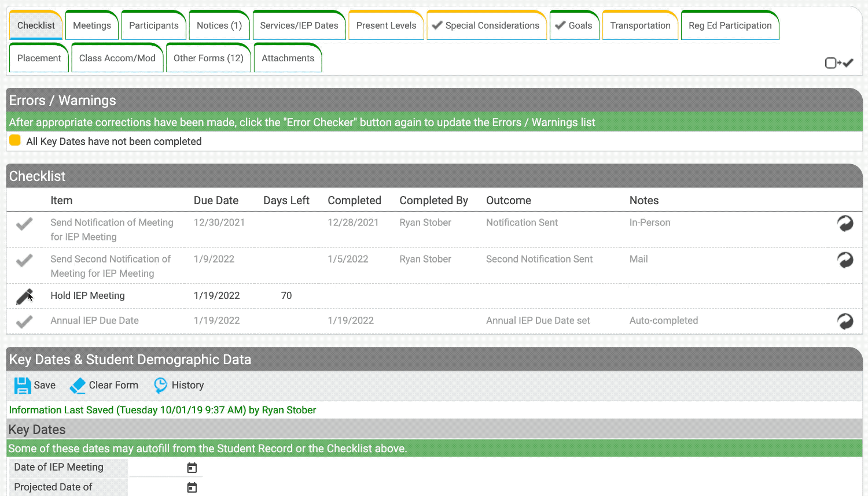Go to the Other Forms (12) tab
The width and height of the screenshot is (868, 496).
pyautogui.click(x=208, y=58)
